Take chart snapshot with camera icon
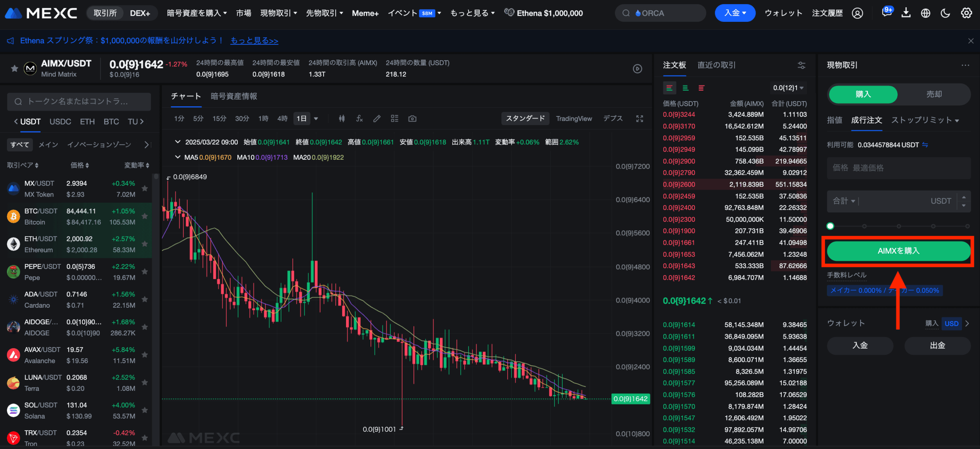 [x=412, y=119]
